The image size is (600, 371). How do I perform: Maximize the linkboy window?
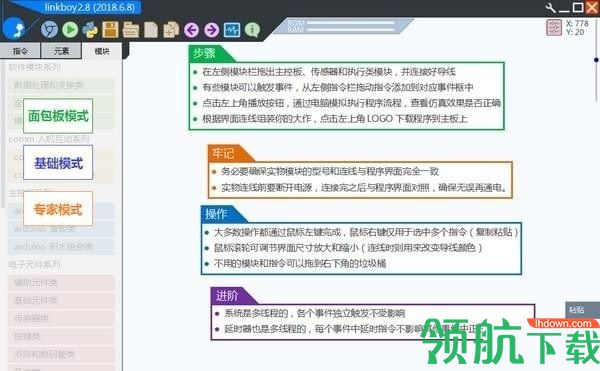pyautogui.click(x=578, y=7)
